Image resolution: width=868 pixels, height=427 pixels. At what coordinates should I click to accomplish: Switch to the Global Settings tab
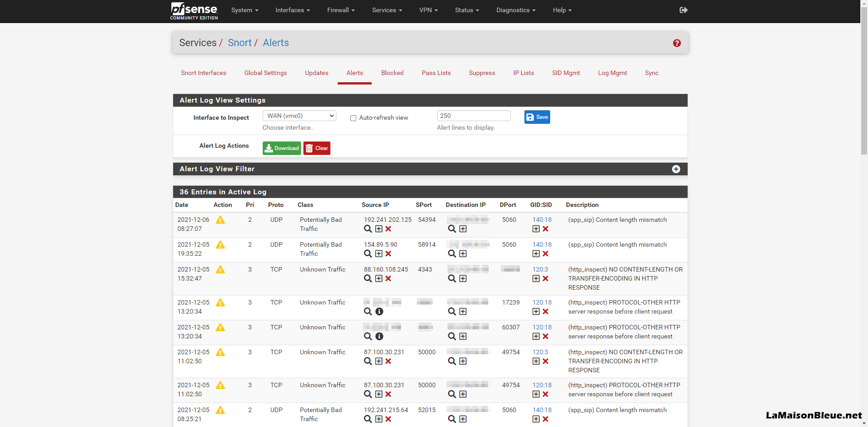click(x=265, y=73)
